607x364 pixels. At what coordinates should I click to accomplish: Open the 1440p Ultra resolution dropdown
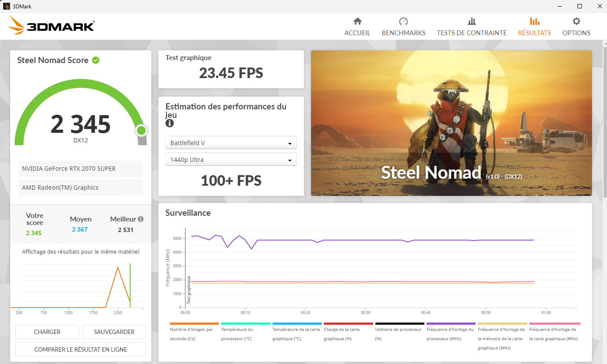[231, 160]
